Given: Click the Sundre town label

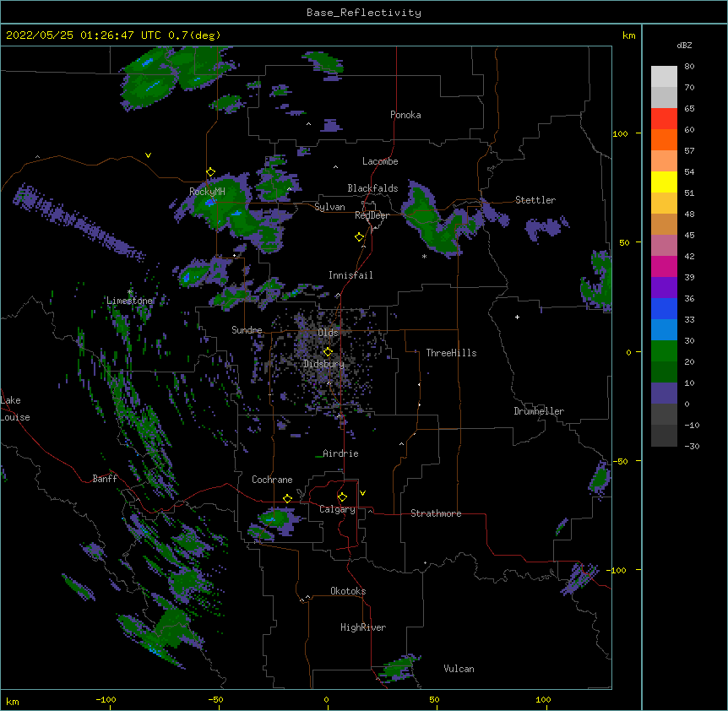Looking at the screenshot, I should coord(247,330).
